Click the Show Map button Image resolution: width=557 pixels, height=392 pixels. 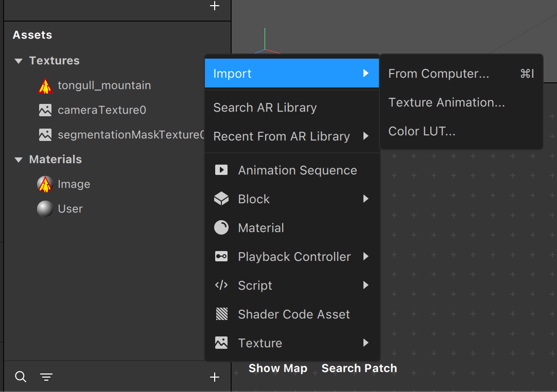278,368
